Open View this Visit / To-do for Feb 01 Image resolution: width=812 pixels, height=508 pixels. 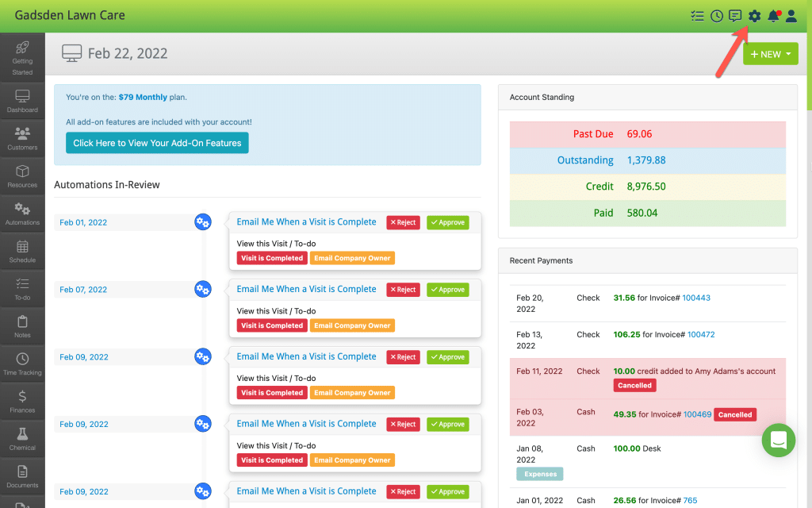point(276,244)
